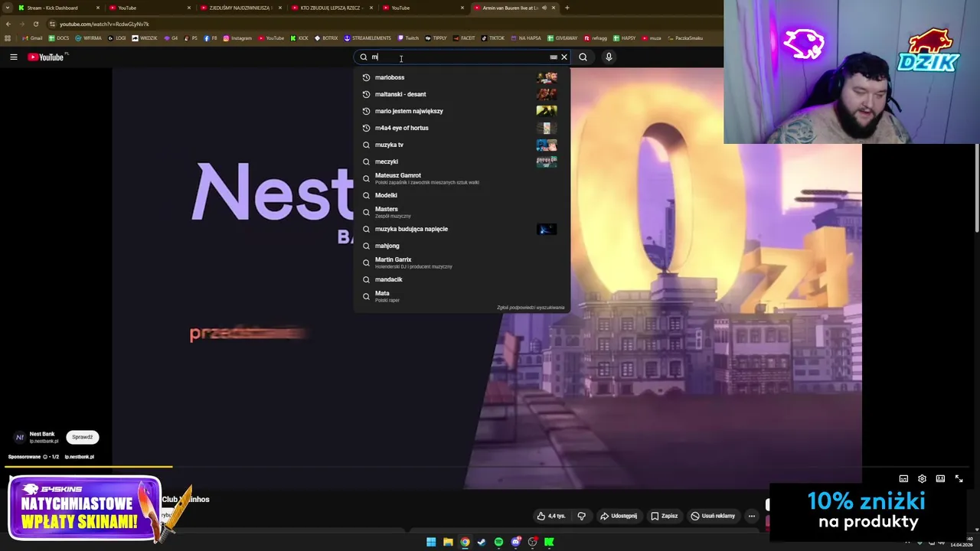Open the lp.nestbank.pl sponsored link
Image resolution: width=980 pixels, height=551 pixels.
(79, 457)
